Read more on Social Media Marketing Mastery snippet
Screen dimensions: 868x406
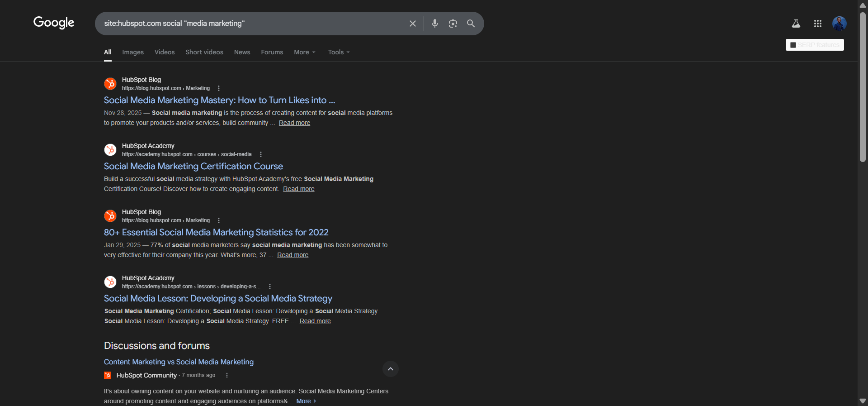tap(294, 123)
